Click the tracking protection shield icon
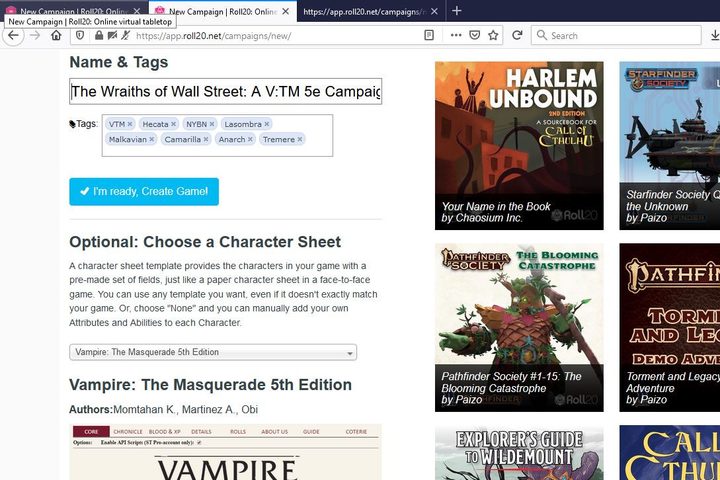 point(80,35)
